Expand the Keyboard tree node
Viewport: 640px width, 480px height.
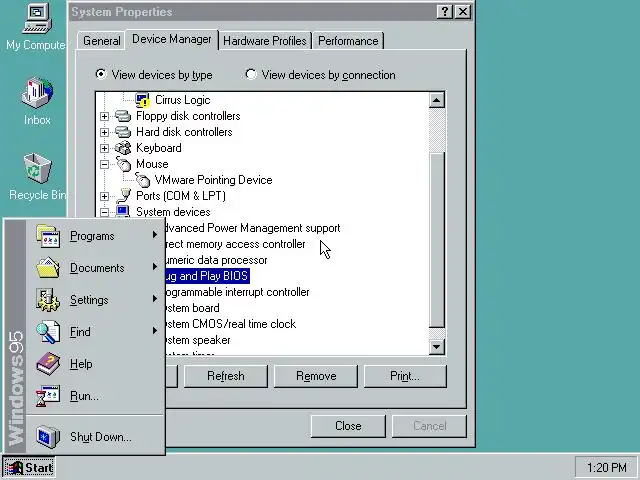pyautogui.click(x=104, y=149)
